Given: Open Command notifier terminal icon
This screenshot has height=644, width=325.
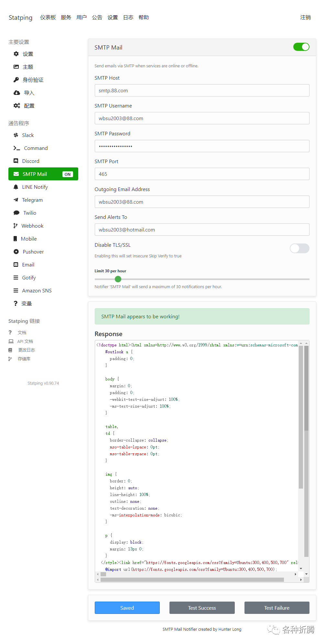Looking at the screenshot, I should pyautogui.click(x=17, y=148).
